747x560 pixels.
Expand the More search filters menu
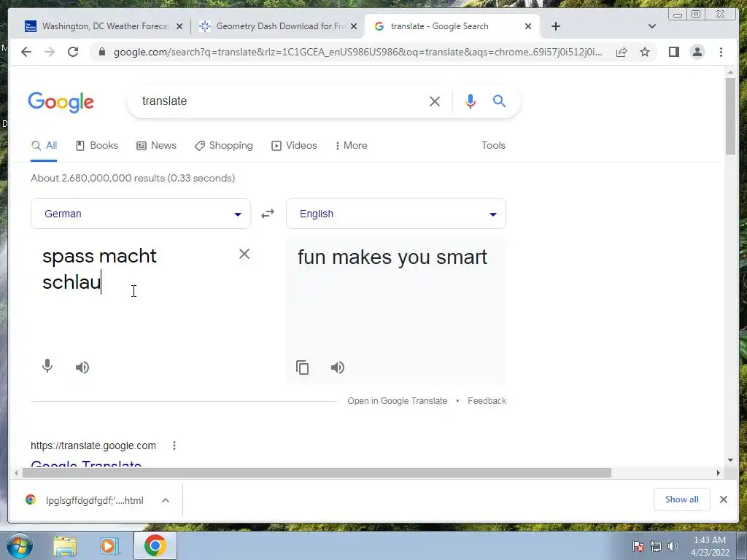tap(351, 146)
